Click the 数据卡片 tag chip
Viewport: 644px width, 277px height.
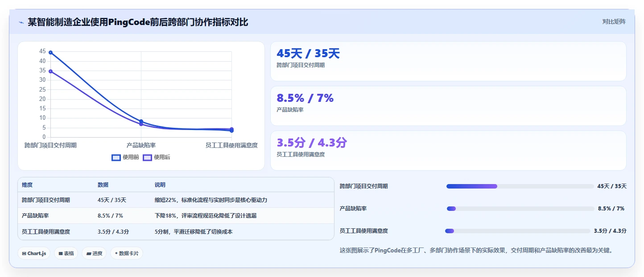(127, 253)
